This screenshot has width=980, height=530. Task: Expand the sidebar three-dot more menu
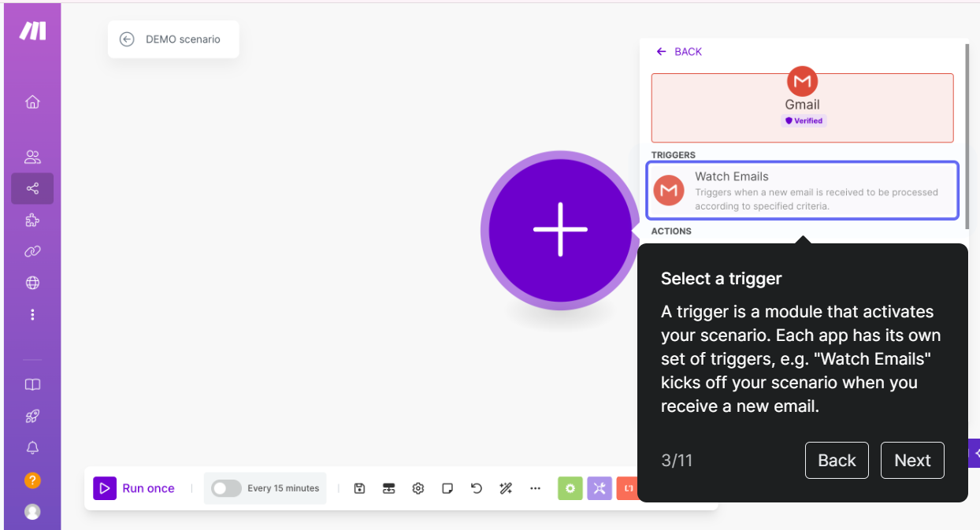coord(32,314)
